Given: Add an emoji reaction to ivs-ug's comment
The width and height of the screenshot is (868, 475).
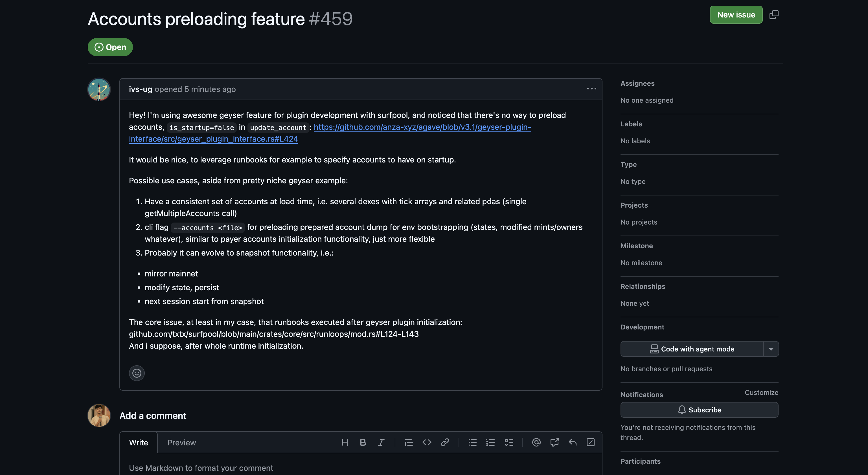Looking at the screenshot, I should coord(137,373).
